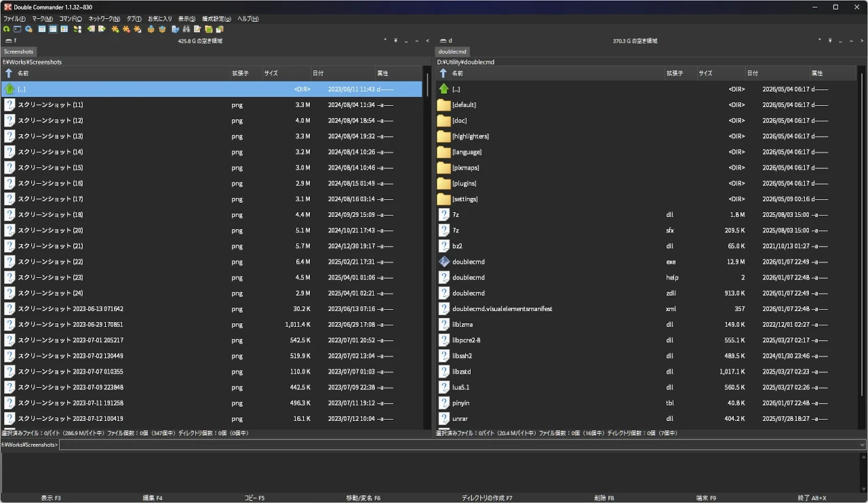Image resolution: width=868 pixels, height=503 pixels.
Task: Click the コピー F5 copy button
Action: [254, 498]
